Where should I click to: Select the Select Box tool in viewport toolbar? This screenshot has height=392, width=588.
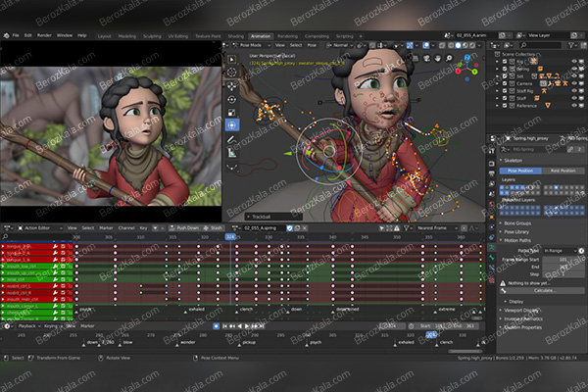[x=231, y=59]
